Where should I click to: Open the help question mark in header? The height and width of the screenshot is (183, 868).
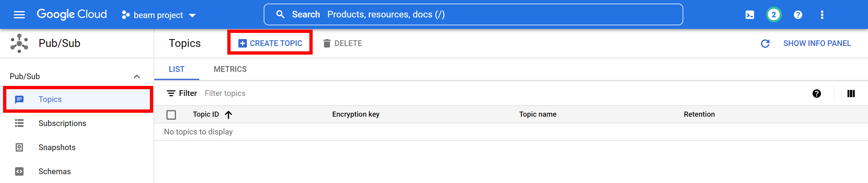pos(798,15)
